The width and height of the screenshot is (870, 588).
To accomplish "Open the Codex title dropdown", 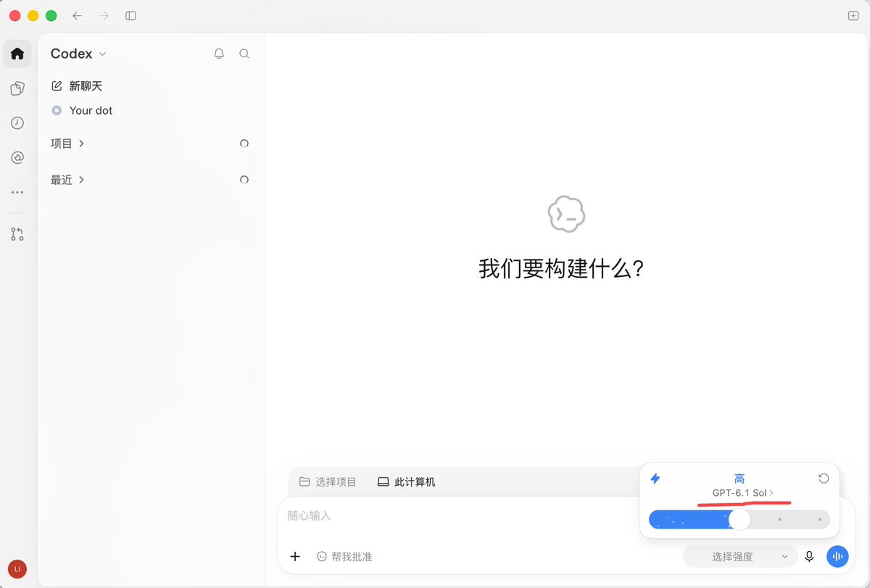I will (x=78, y=54).
